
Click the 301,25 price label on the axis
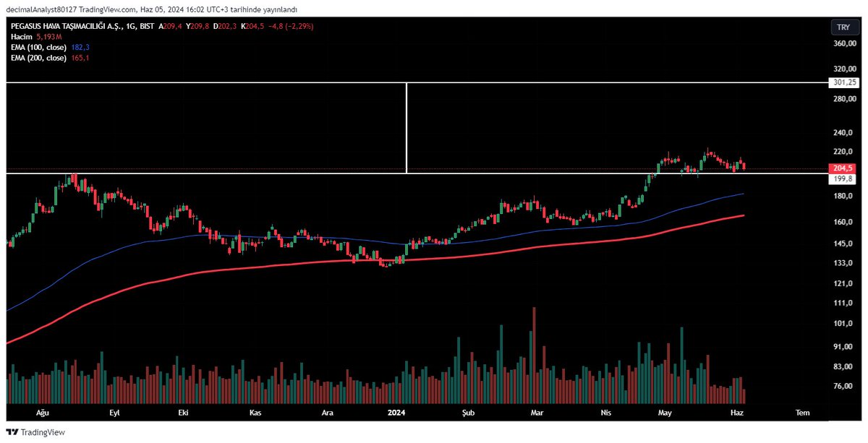843,82
